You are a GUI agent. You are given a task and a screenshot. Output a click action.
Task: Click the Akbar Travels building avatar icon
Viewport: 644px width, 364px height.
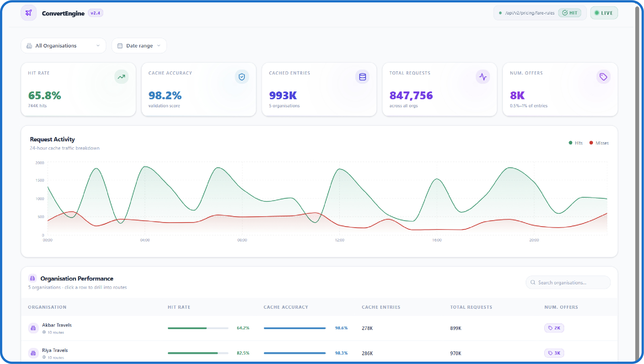[33, 328]
